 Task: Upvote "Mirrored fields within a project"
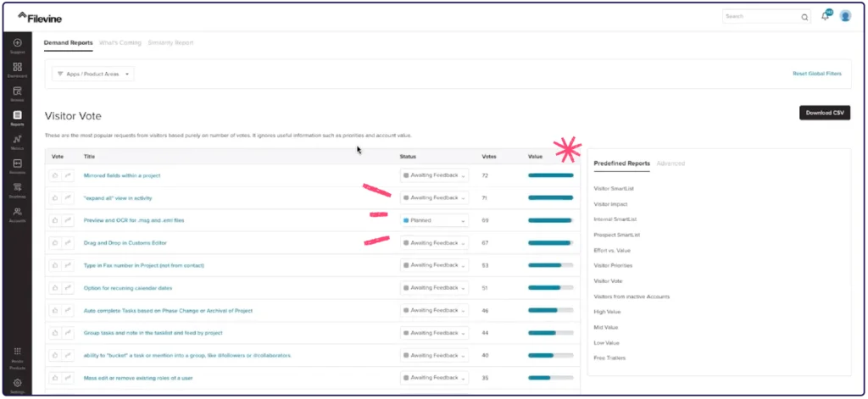(56, 175)
